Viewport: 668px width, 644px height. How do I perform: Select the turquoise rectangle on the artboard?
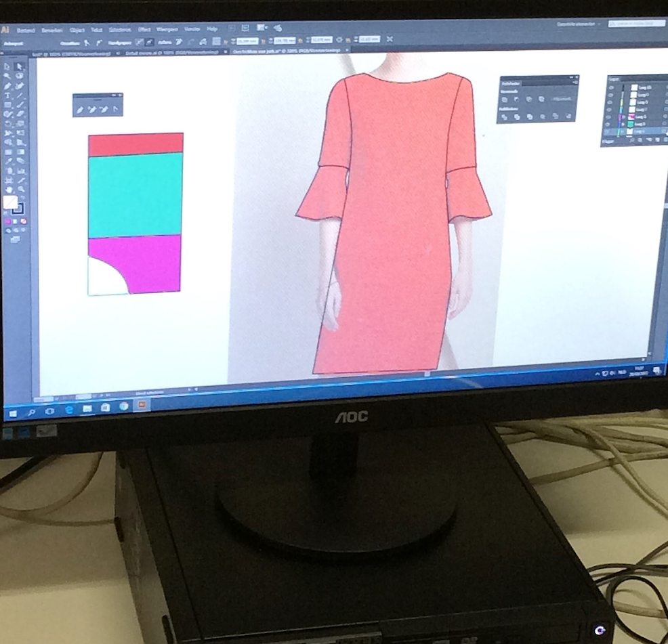point(135,195)
